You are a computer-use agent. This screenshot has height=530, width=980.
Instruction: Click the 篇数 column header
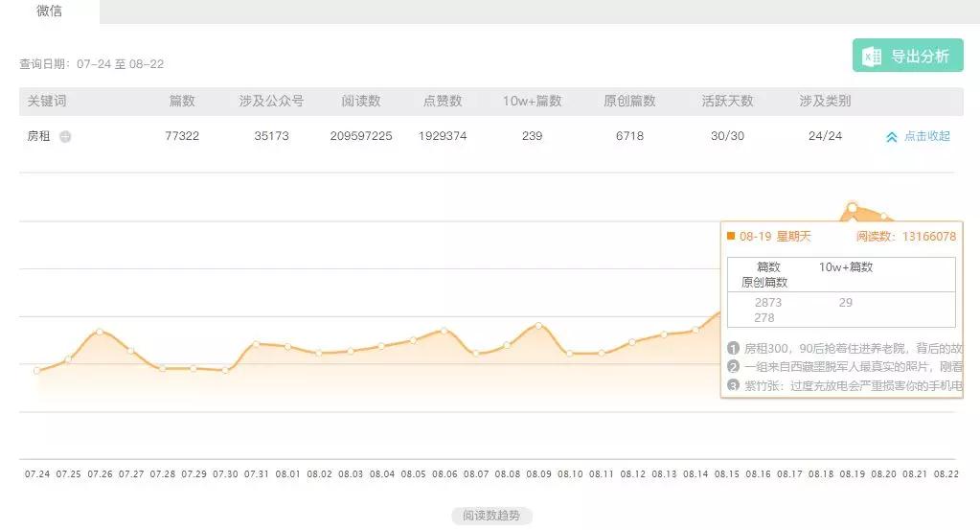coord(182,101)
